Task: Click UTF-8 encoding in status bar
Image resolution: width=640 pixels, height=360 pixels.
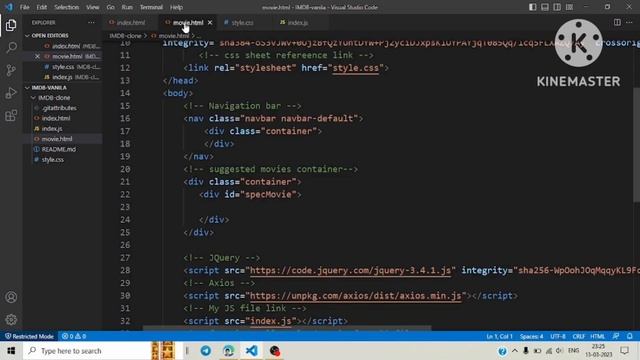Action: (558, 336)
